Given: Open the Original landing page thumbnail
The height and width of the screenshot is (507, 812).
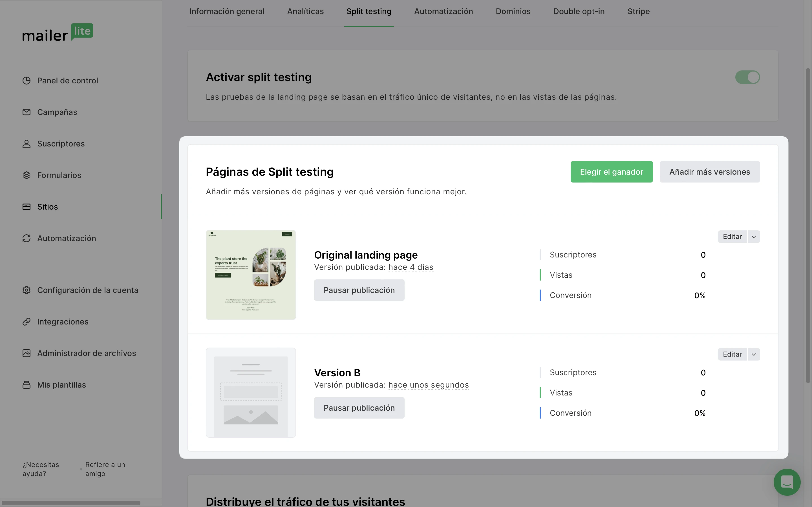Looking at the screenshot, I should coord(251,275).
